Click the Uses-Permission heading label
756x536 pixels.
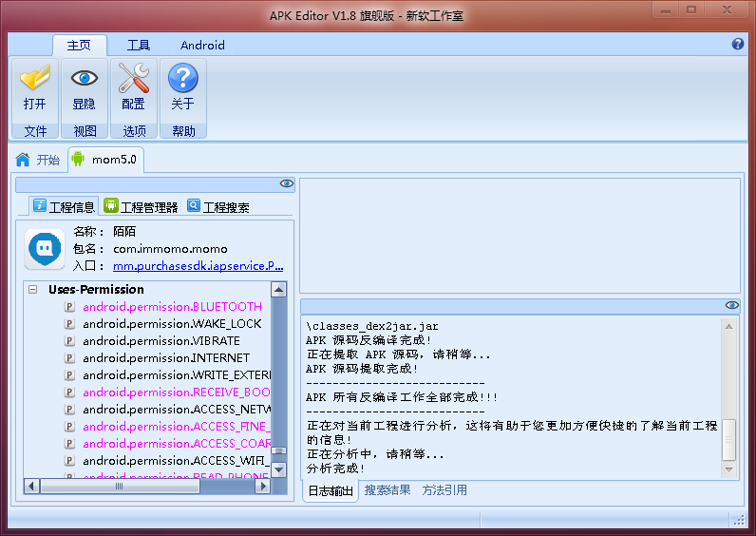pos(97,290)
